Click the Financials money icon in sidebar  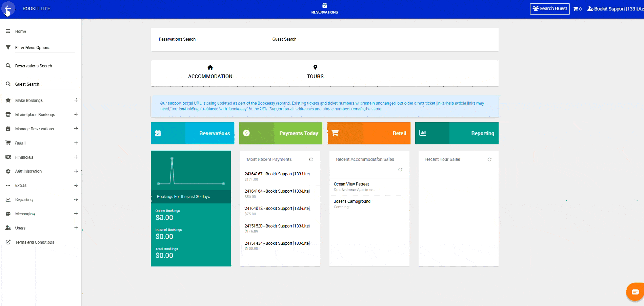[8, 157]
